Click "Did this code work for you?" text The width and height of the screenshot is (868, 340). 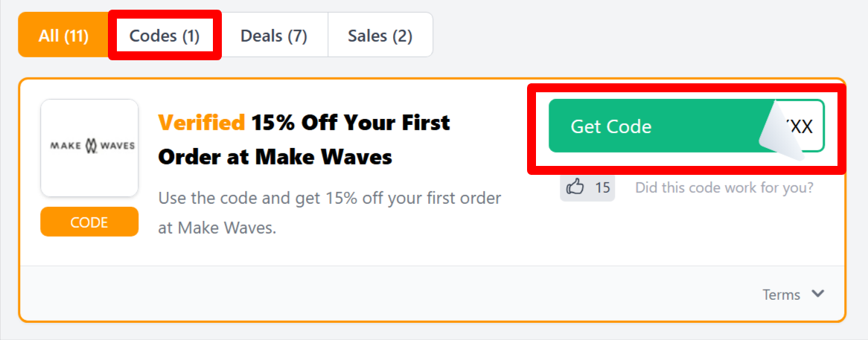[724, 187]
